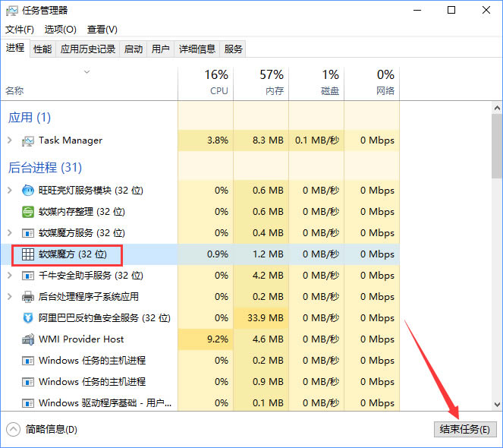
Task: Click the 旺旺亮灯服务模块 process icon
Action: tap(28, 191)
